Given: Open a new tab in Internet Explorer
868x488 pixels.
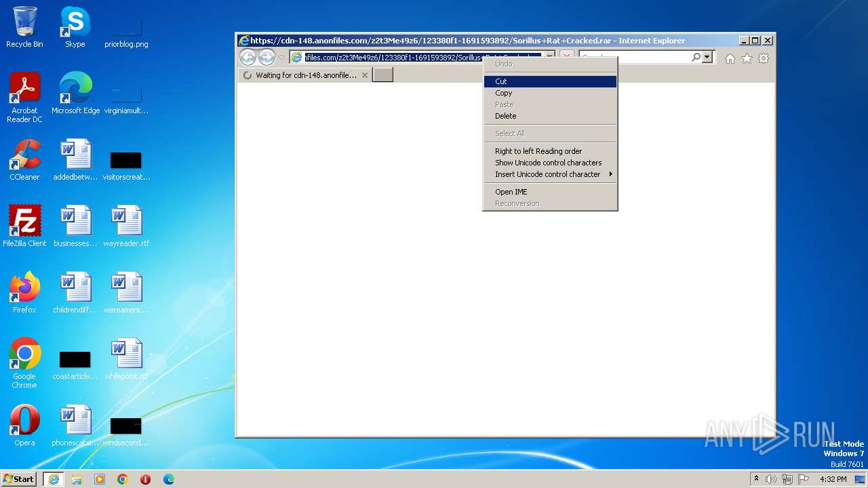Looking at the screenshot, I should pyautogui.click(x=383, y=75).
